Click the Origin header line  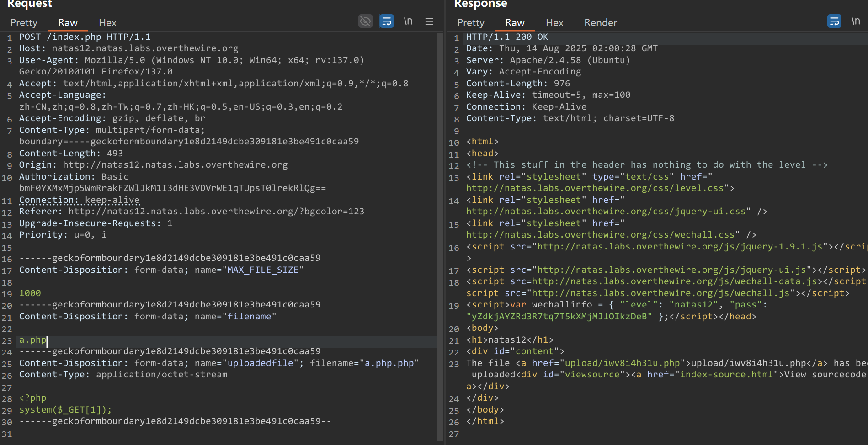[153, 164]
